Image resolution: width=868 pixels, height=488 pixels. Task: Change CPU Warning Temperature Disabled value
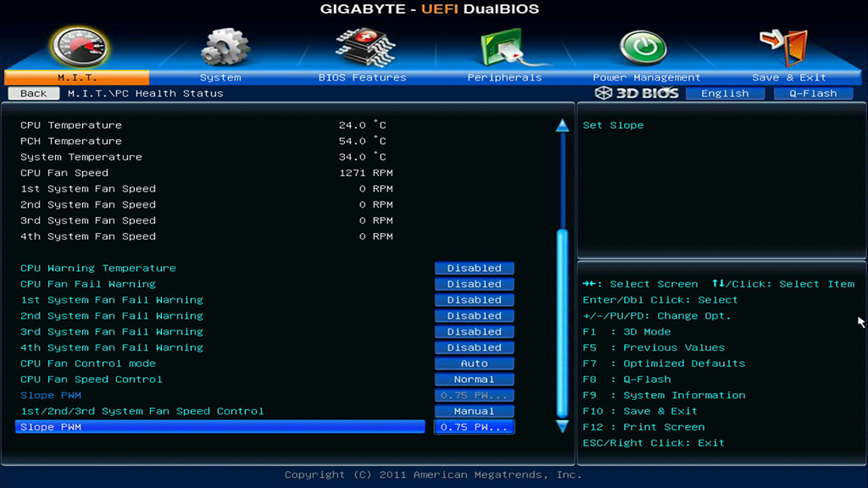(475, 268)
